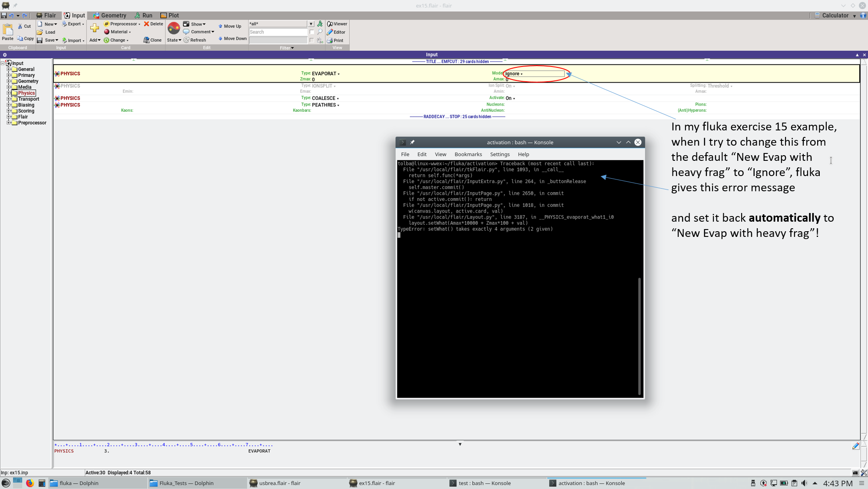This screenshot has width=868, height=489.
Task: Click the State yin-yang icon
Action: pyautogui.click(x=174, y=28)
